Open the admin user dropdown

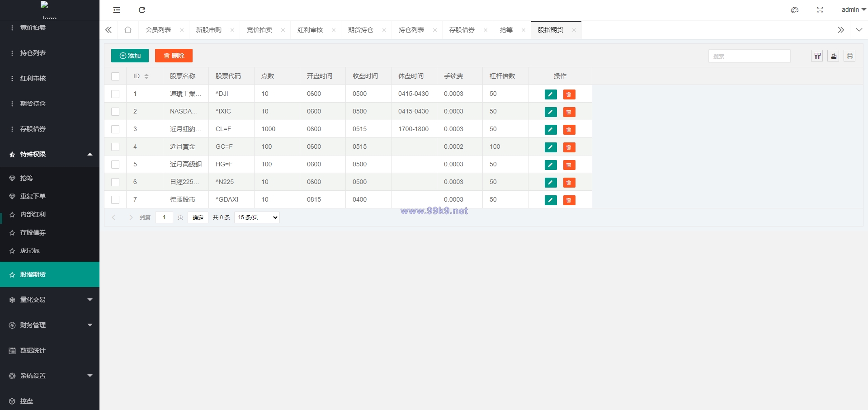click(853, 10)
